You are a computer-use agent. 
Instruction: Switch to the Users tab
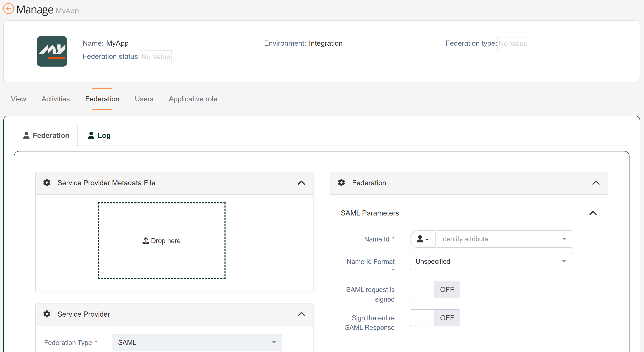pos(144,99)
